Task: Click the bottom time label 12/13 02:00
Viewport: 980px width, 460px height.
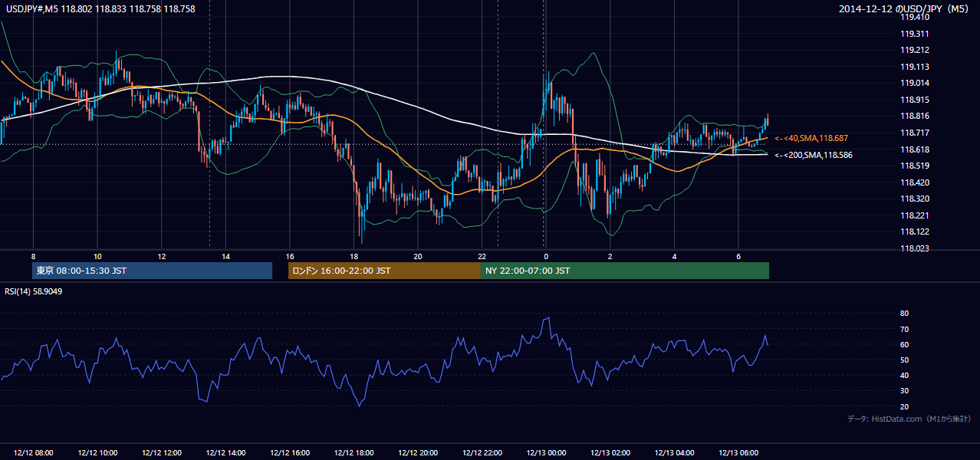Action: (x=610, y=453)
